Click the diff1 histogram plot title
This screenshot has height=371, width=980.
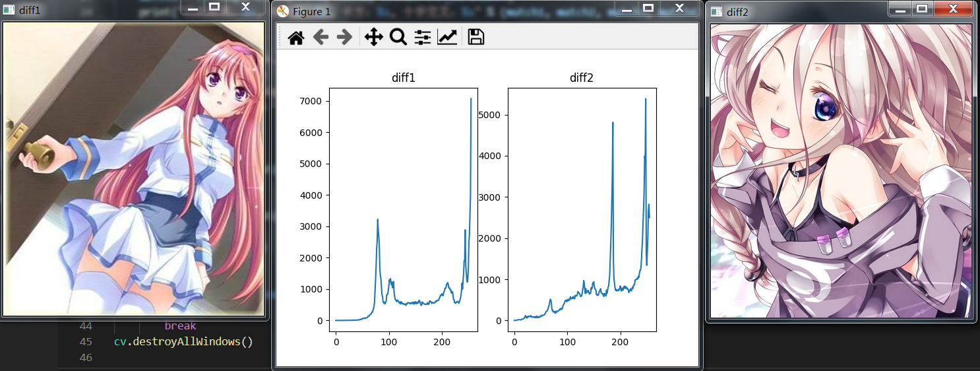404,78
